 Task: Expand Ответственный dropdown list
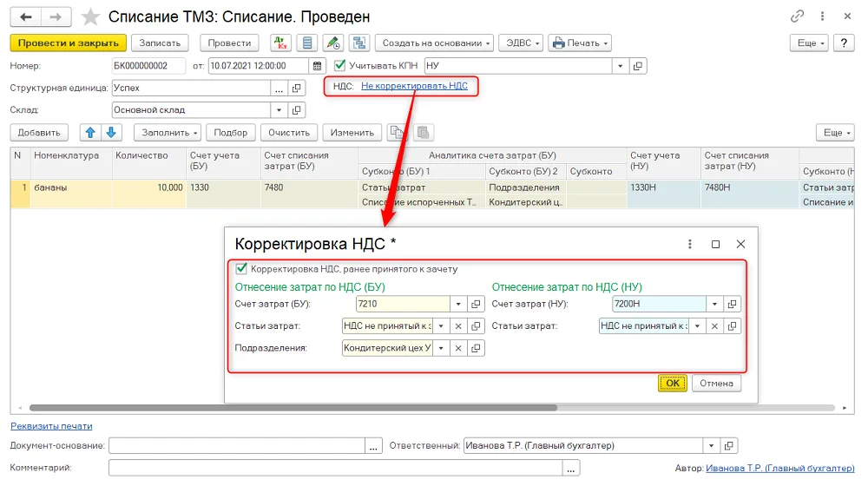click(712, 445)
